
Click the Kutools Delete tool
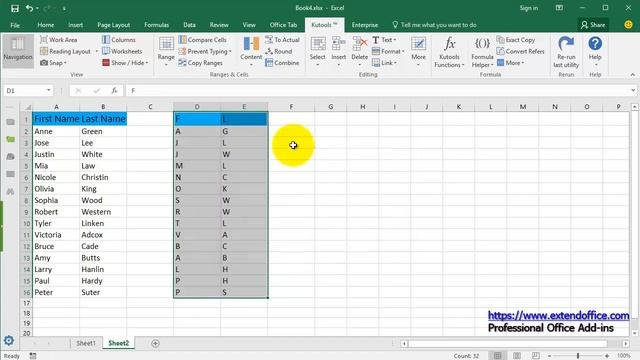click(x=360, y=52)
